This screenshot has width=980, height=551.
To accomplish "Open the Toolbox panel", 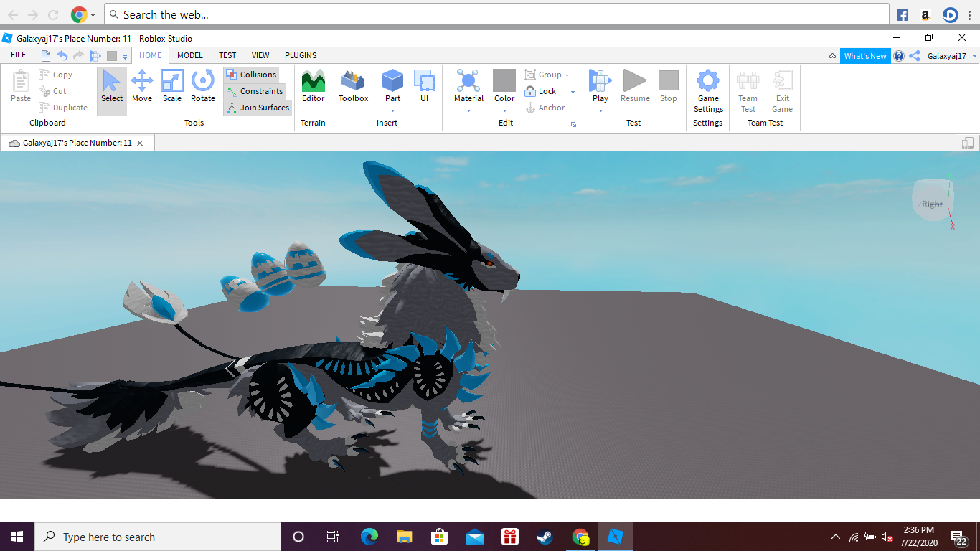I will pyautogui.click(x=353, y=87).
